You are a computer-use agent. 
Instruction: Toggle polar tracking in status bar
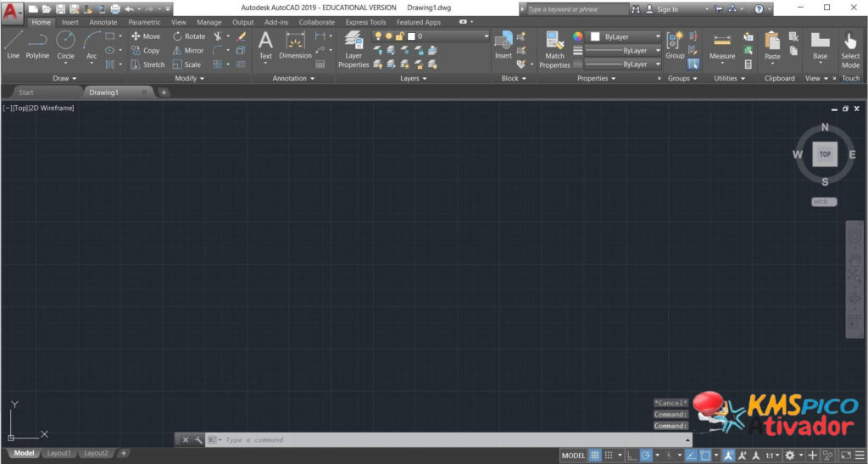coord(645,456)
